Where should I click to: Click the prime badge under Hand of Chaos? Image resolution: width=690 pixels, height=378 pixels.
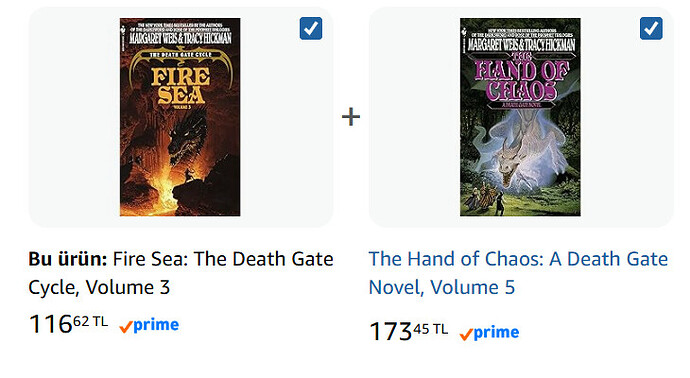tap(489, 333)
